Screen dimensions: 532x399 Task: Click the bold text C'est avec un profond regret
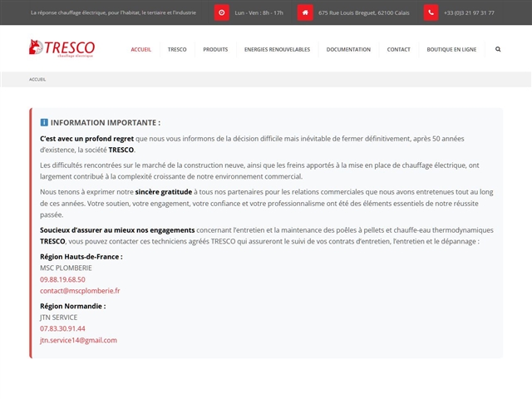86,139
